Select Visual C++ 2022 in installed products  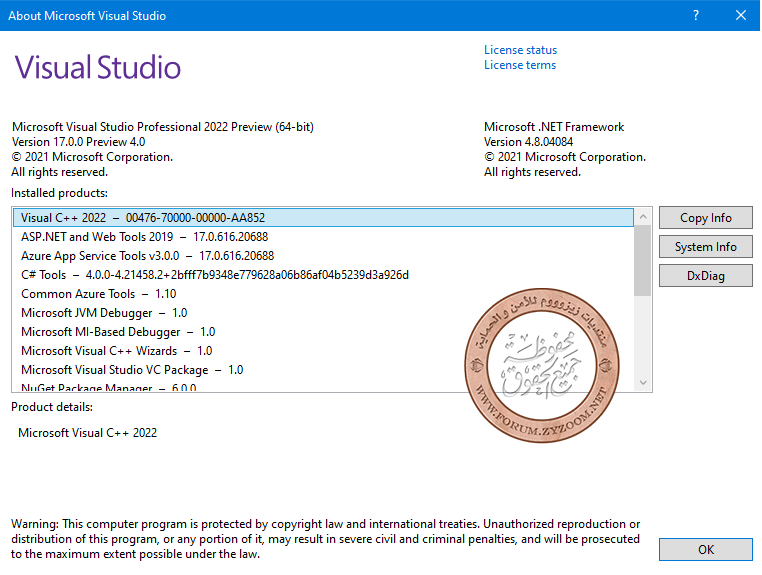(324, 218)
